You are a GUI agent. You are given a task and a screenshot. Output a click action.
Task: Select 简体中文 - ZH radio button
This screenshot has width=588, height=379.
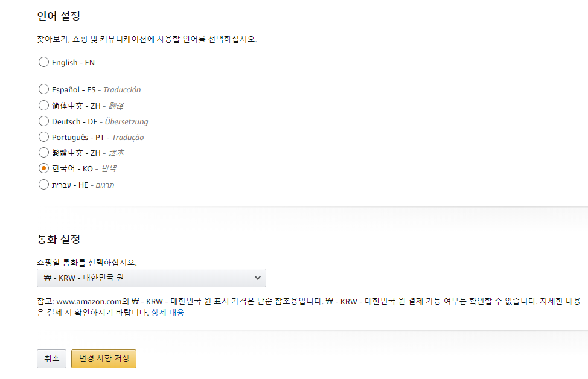click(x=43, y=106)
